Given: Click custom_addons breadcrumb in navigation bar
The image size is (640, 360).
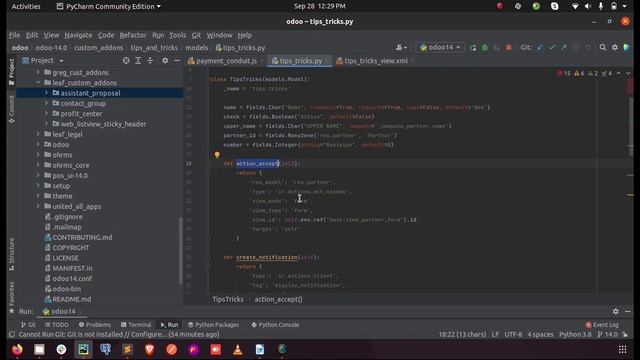Looking at the screenshot, I should [98, 48].
